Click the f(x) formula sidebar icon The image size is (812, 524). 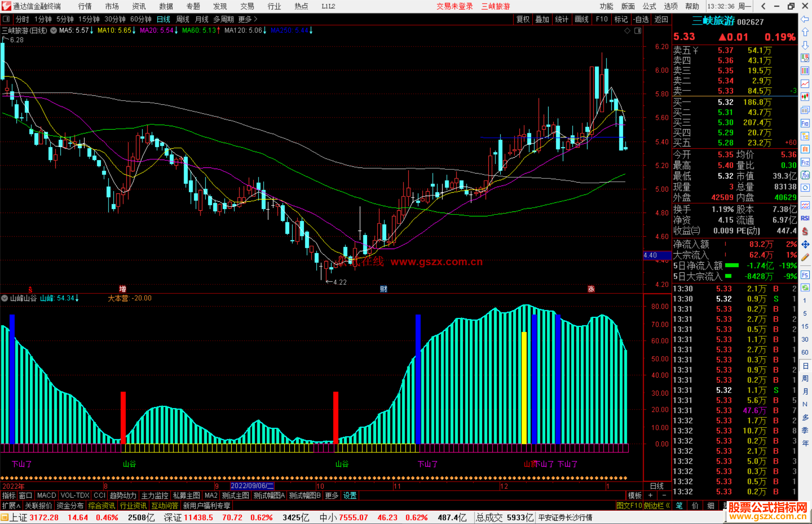tap(805, 175)
